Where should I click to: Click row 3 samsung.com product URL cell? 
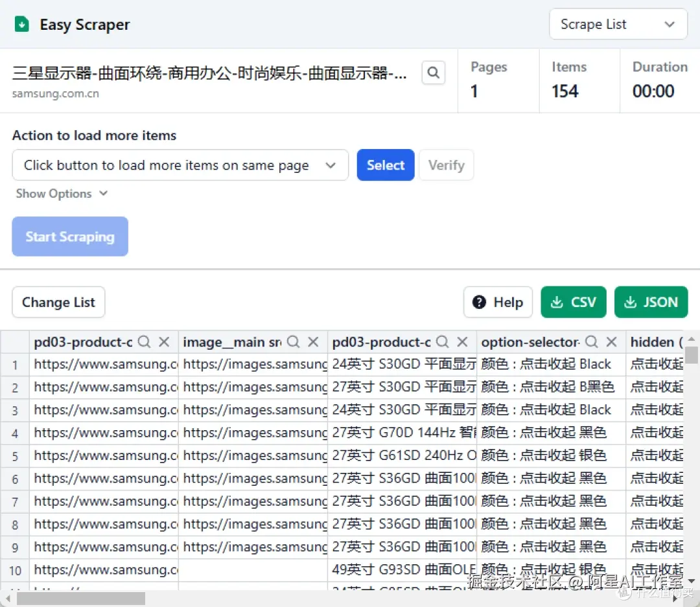[x=104, y=409]
